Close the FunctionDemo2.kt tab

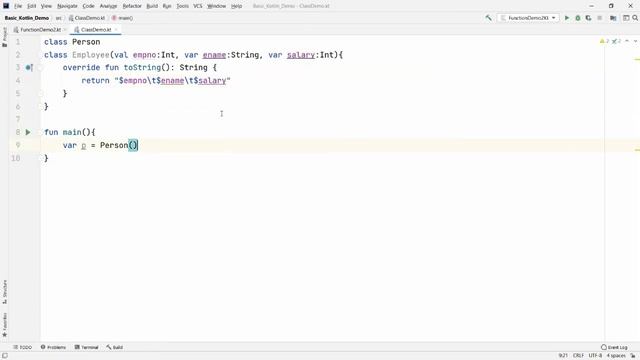coord(65,30)
